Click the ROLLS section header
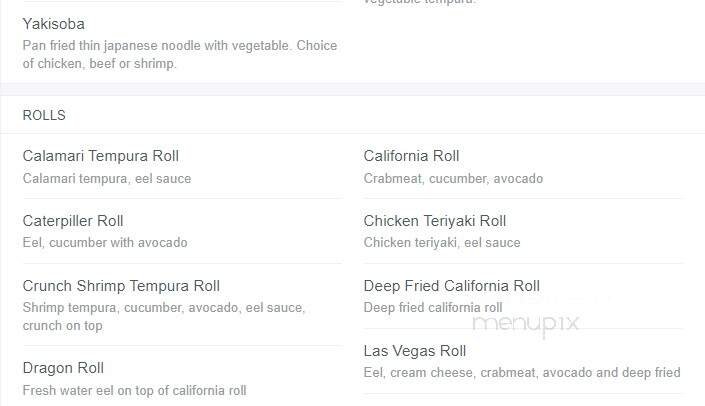This screenshot has width=705, height=406. pos(44,115)
